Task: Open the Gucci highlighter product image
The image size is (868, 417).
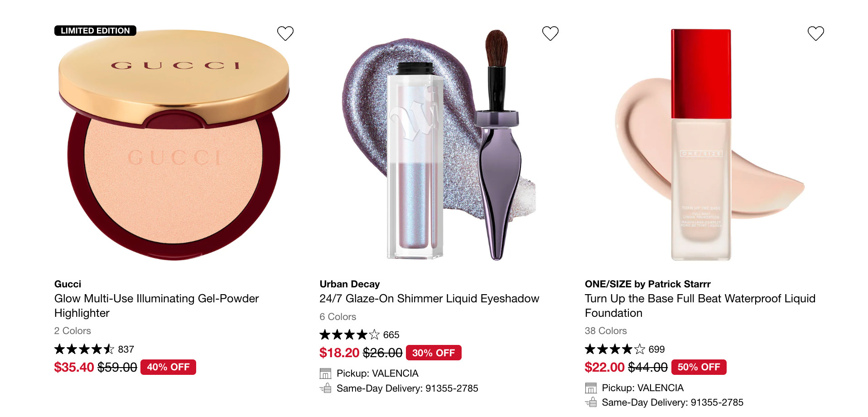Action: (174, 145)
